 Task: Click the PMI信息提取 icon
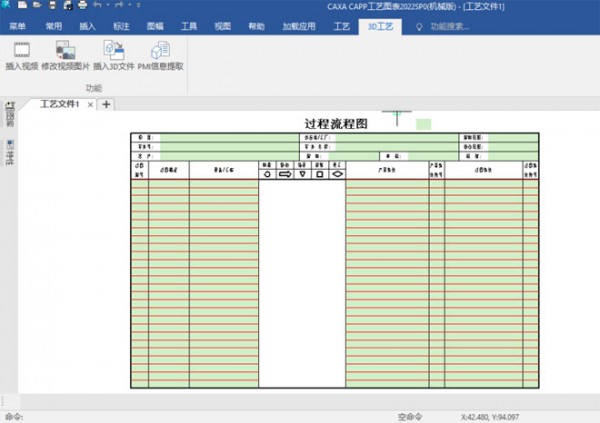coord(160,50)
